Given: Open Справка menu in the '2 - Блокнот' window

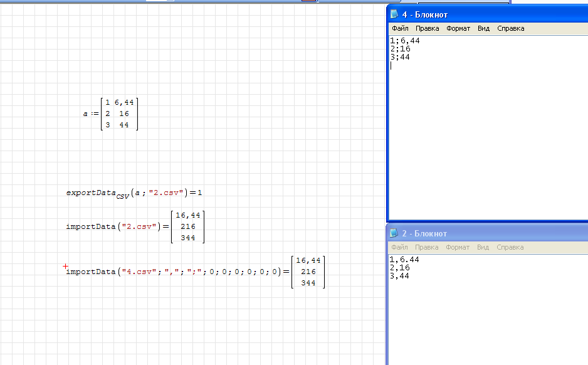Looking at the screenshot, I should pos(510,247).
